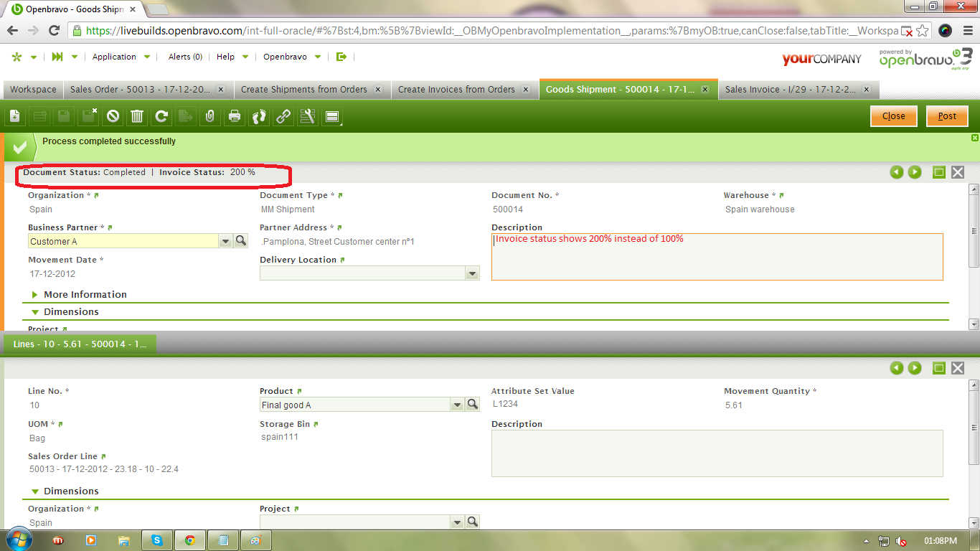
Task: Dismiss the Process completed successfully message
Action: (x=974, y=138)
